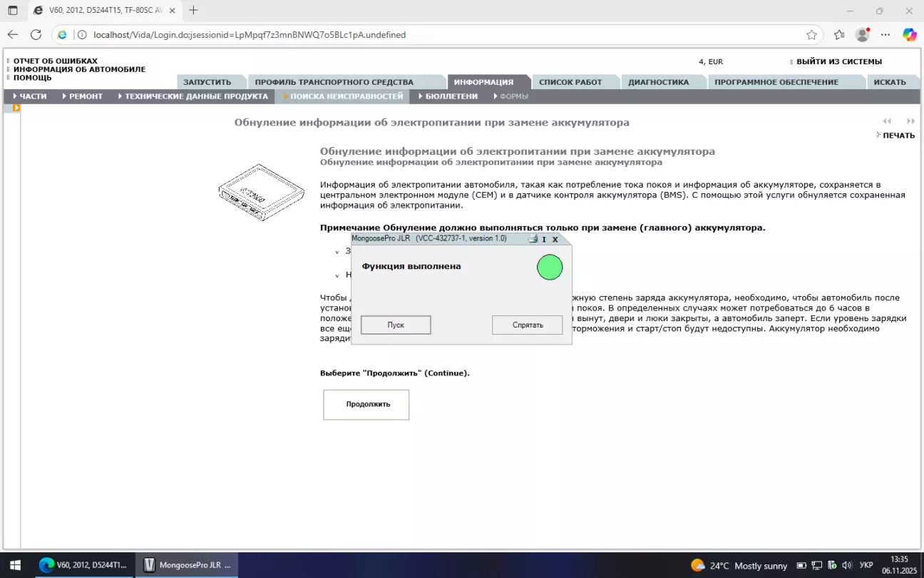
Task: Add this page to favorites (star icon)
Action: coord(811,34)
